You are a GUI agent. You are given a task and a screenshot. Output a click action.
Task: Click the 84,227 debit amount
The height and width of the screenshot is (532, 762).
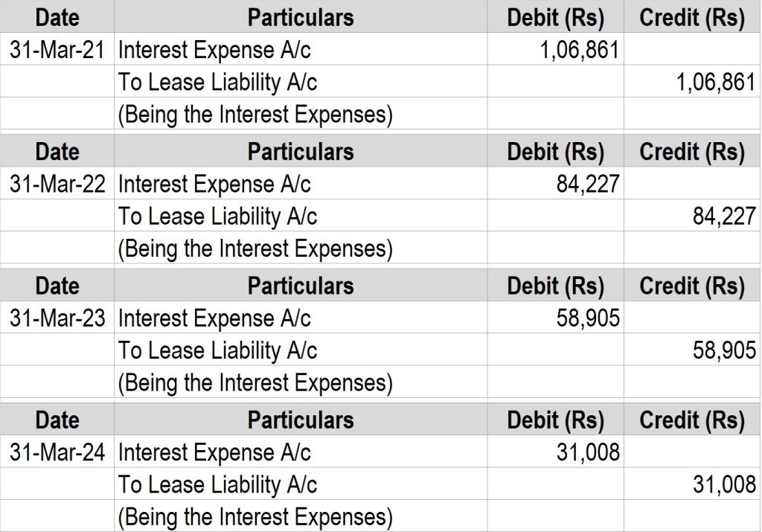tap(588, 184)
